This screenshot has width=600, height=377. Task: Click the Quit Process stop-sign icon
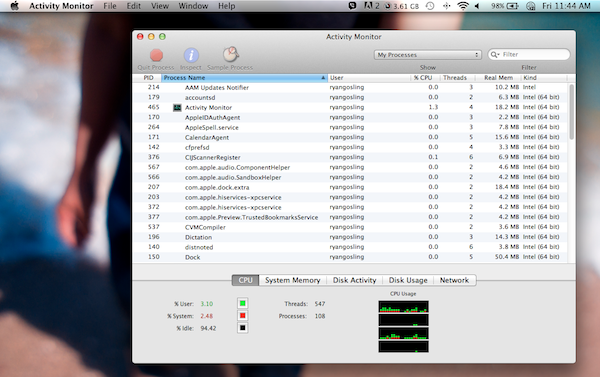(156, 55)
